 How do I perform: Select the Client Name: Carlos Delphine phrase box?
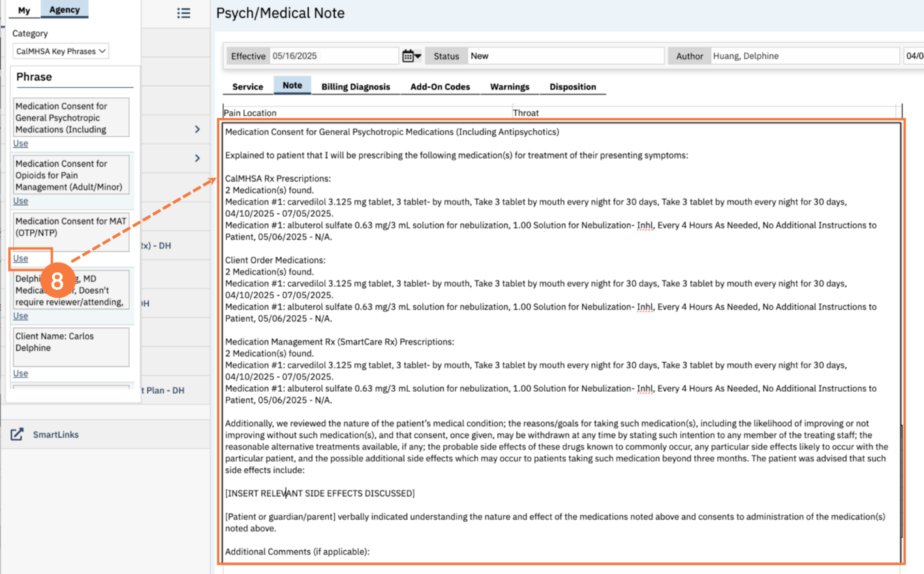71,347
